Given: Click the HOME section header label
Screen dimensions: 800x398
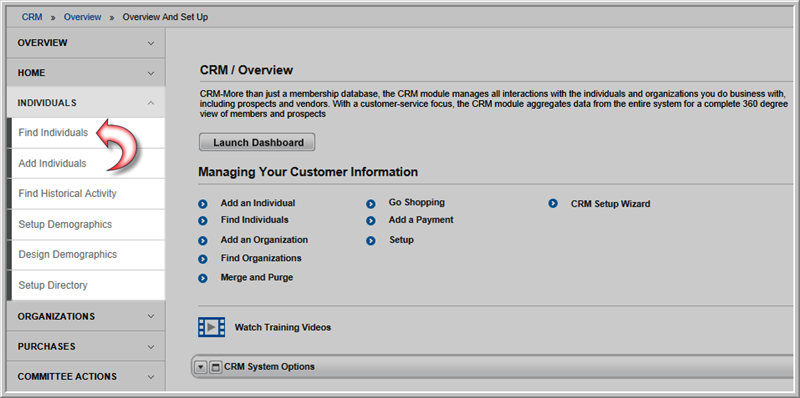Looking at the screenshot, I should [x=31, y=73].
